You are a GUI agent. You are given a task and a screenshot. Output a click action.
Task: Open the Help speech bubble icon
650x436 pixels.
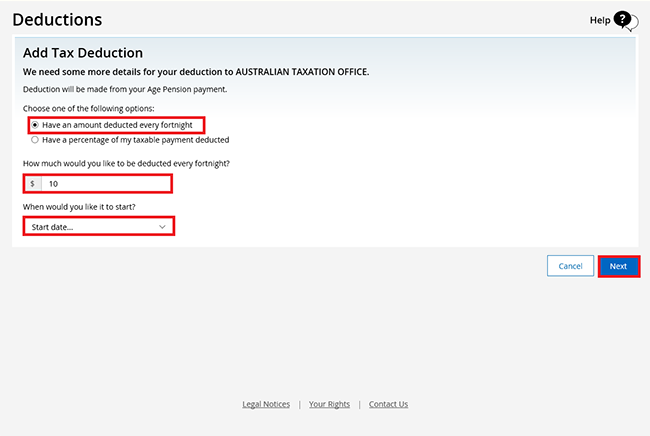coord(626,21)
